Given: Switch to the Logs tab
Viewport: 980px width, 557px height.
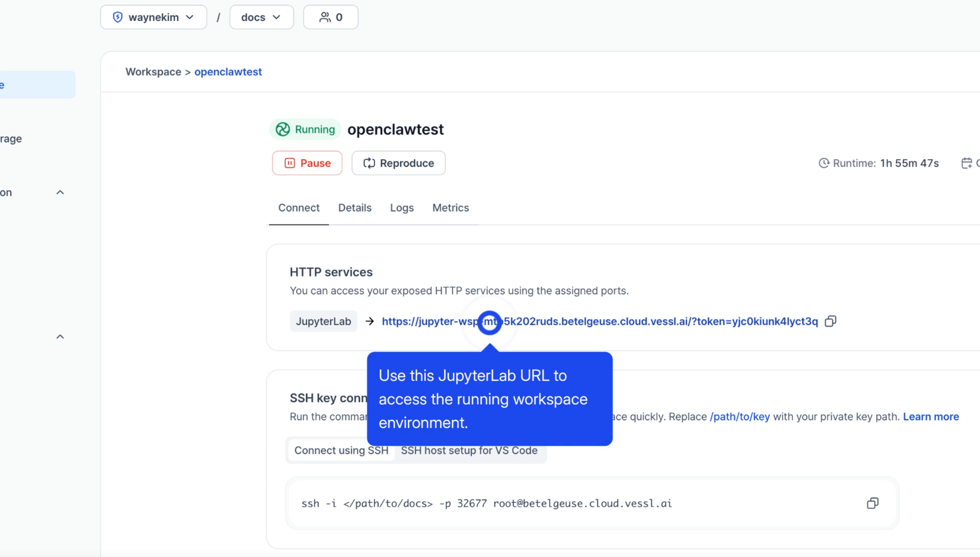Looking at the screenshot, I should pyautogui.click(x=402, y=208).
